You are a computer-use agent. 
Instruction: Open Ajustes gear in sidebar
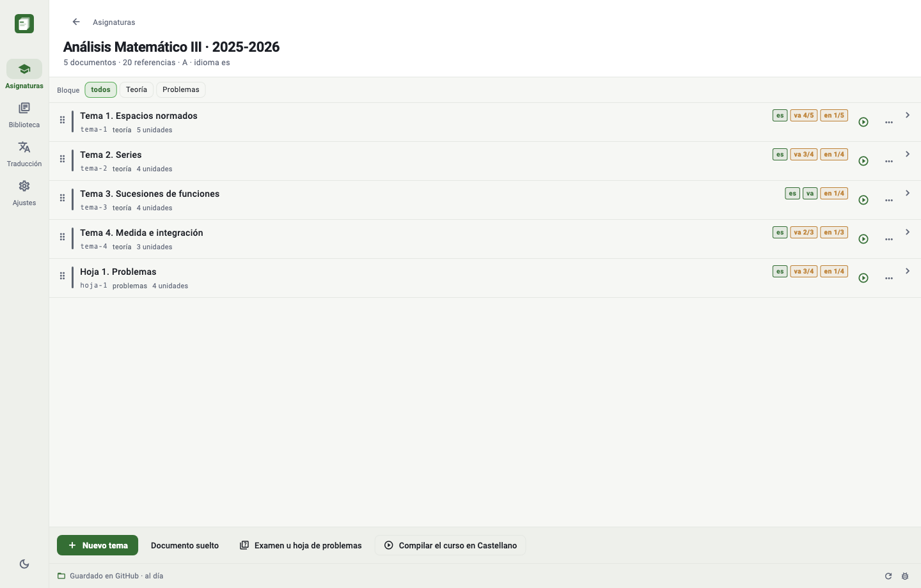[x=24, y=193]
